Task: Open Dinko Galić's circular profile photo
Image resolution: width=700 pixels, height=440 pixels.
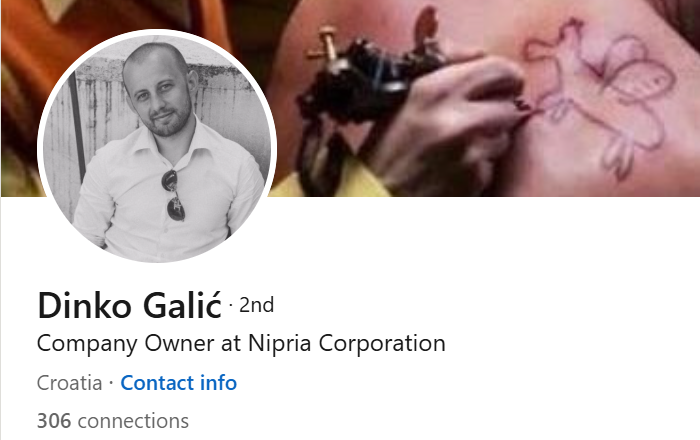Action: click(x=157, y=146)
